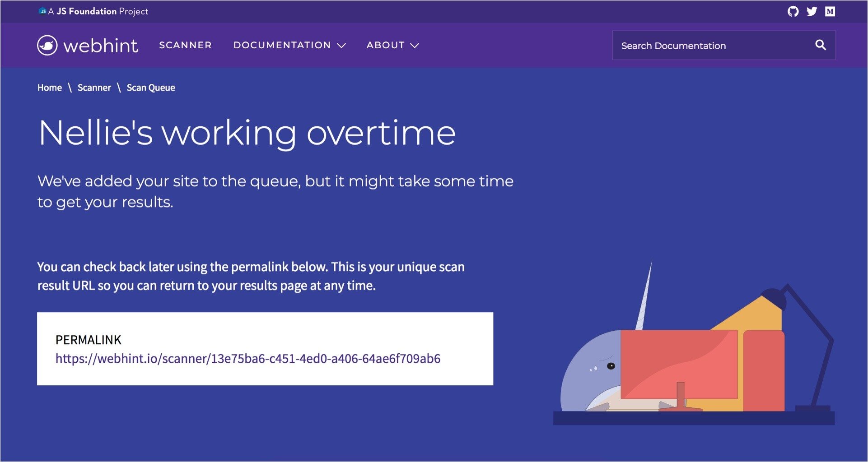868x462 pixels.
Task: Expand the About dropdown menu
Action: click(x=393, y=45)
